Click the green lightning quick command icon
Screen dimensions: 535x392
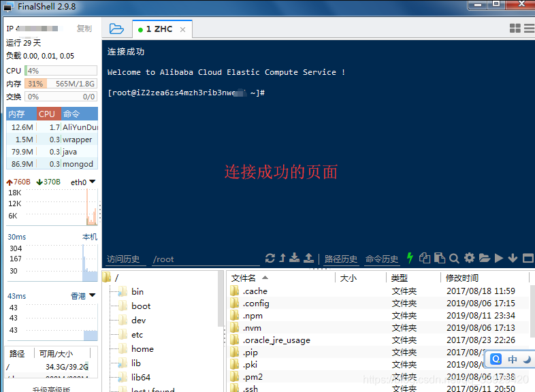coord(410,258)
